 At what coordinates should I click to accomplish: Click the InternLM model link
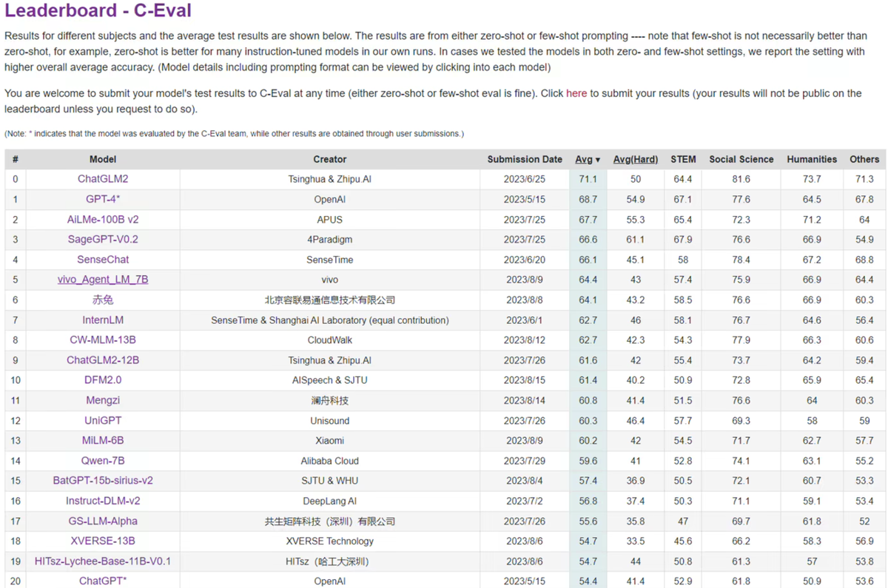[x=103, y=320]
